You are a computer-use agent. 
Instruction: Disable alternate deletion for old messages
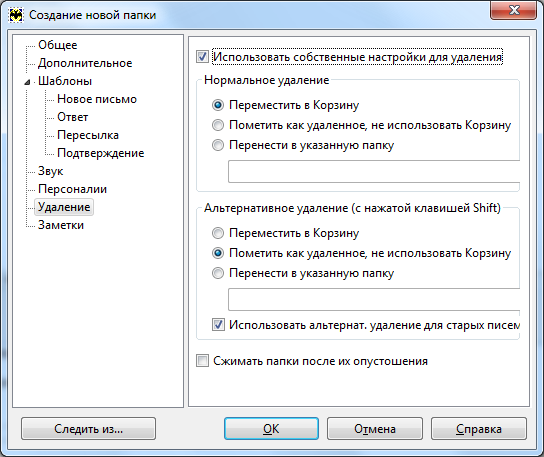pyautogui.click(x=218, y=325)
